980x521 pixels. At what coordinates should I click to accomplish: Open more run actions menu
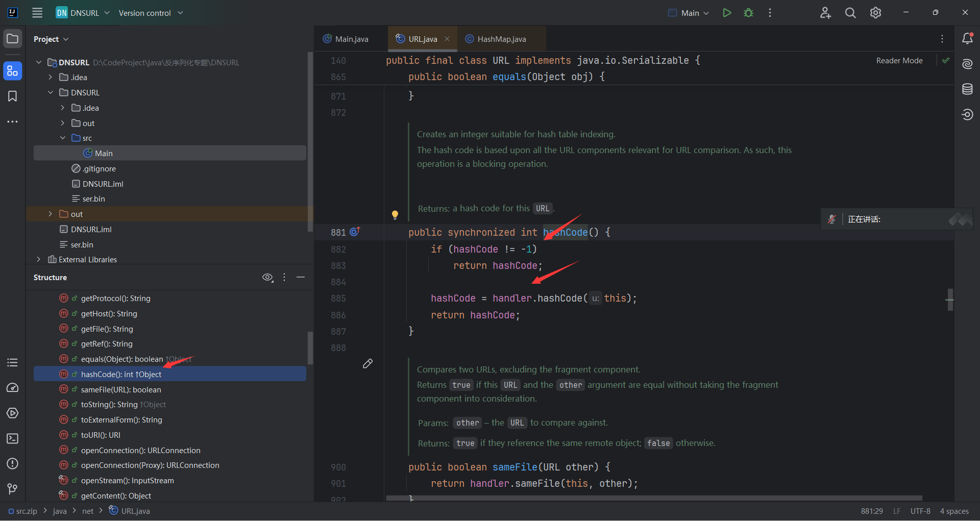click(770, 13)
